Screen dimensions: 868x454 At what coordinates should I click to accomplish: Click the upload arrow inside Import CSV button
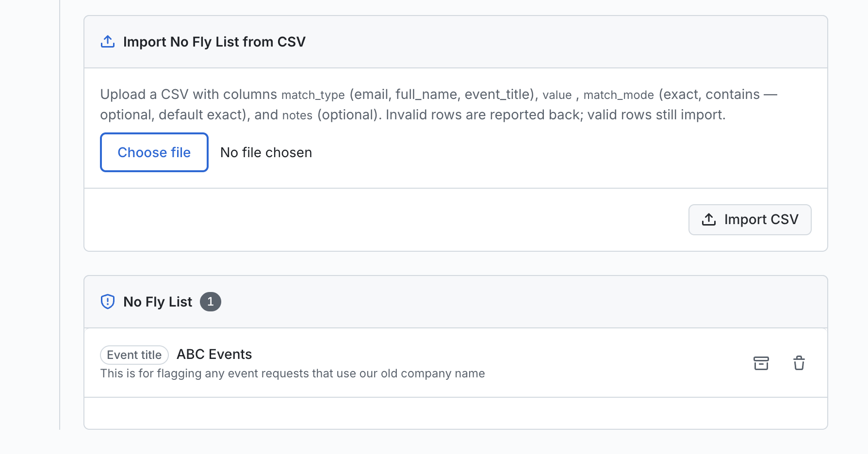(x=708, y=219)
